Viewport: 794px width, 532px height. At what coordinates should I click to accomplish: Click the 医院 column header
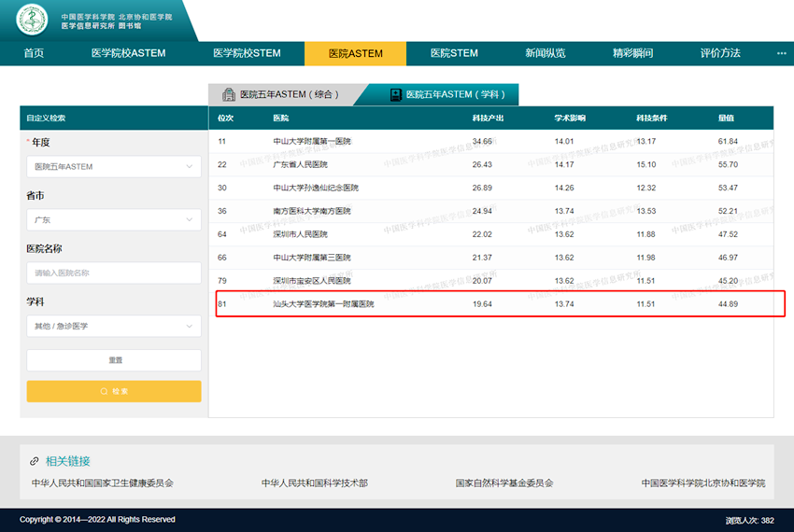pyautogui.click(x=281, y=118)
